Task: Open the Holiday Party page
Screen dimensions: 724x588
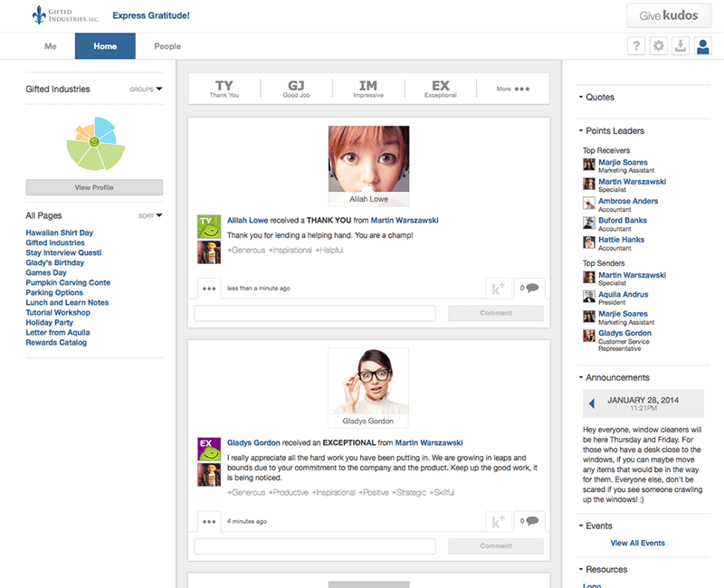Action: 50,323
